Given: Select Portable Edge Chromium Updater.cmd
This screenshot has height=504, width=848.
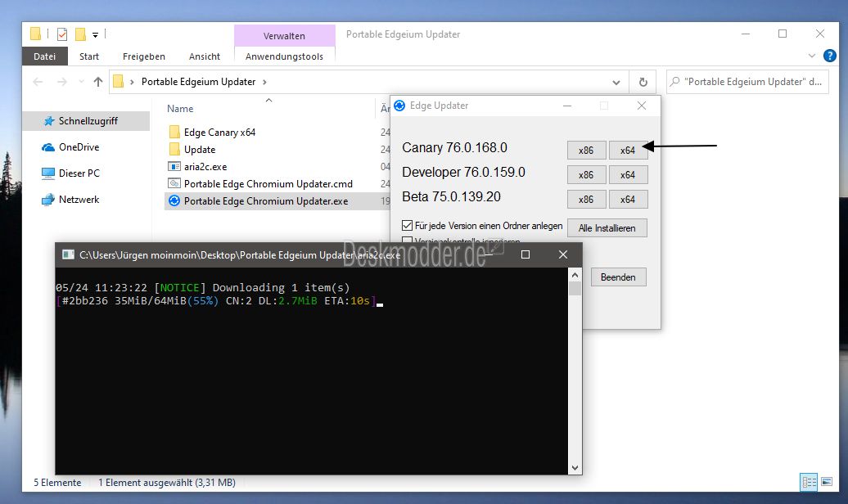Looking at the screenshot, I should coord(268,184).
